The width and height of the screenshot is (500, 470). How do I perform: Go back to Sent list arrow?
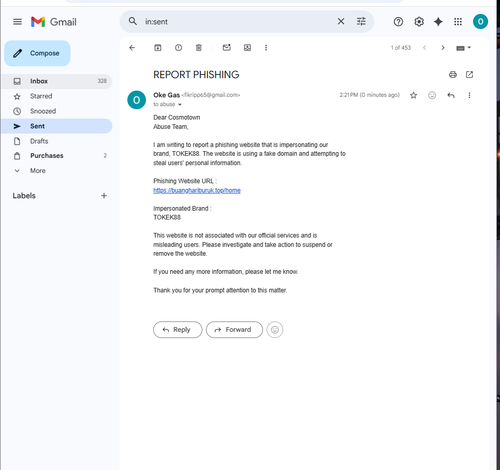point(132,48)
